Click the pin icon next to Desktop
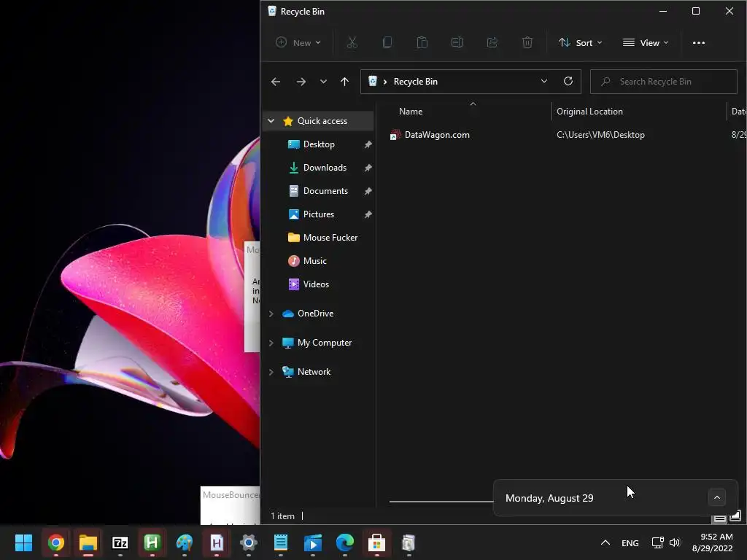The height and width of the screenshot is (560, 747). tap(368, 144)
